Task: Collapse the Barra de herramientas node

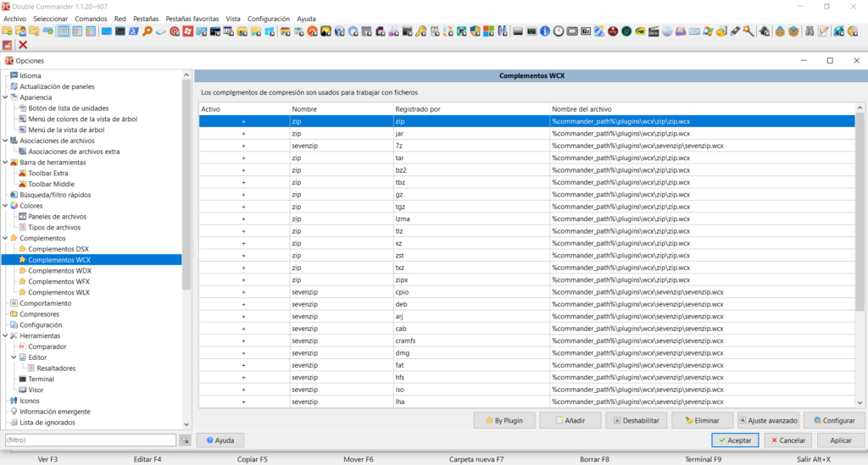Action: point(6,162)
